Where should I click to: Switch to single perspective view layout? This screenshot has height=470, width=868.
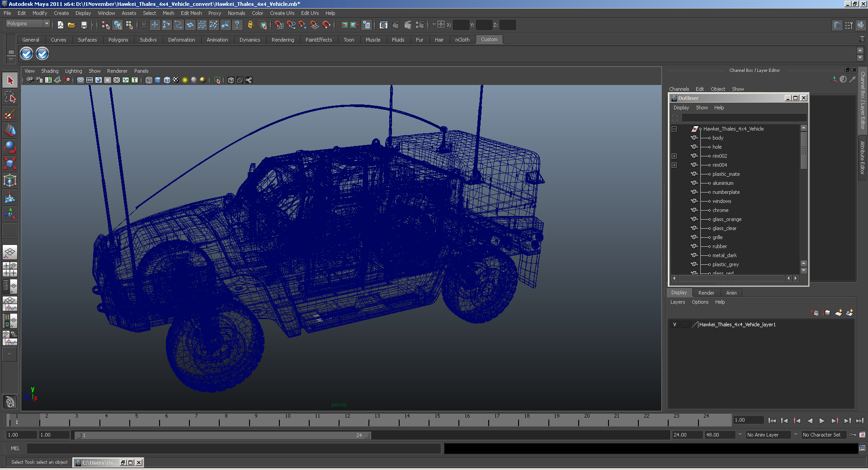10,252
